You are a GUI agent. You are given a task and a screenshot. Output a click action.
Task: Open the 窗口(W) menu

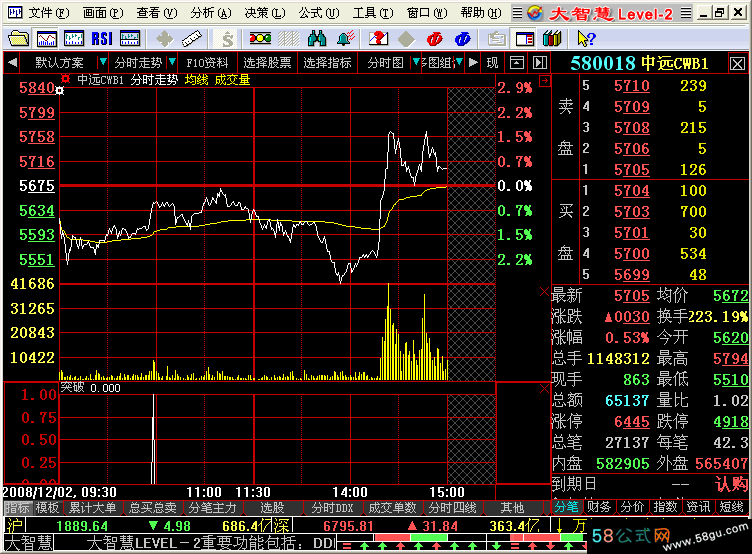[x=427, y=13]
